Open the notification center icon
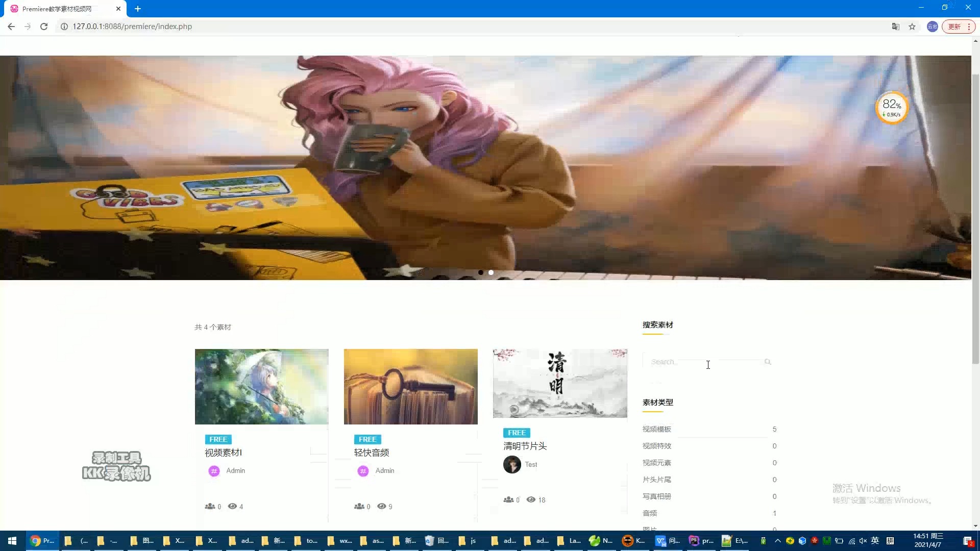980x551 pixels. point(968,541)
